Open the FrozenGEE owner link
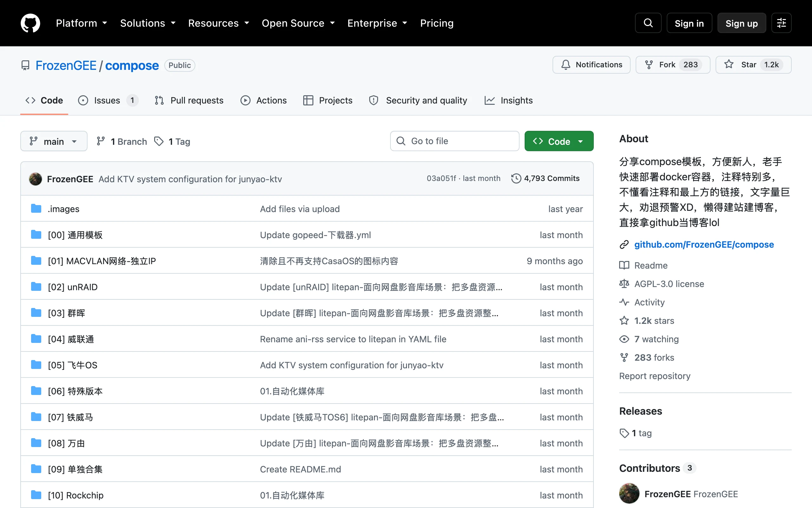This screenshot has width=812, height=508. pyautogui.click(x=66, y=65)
